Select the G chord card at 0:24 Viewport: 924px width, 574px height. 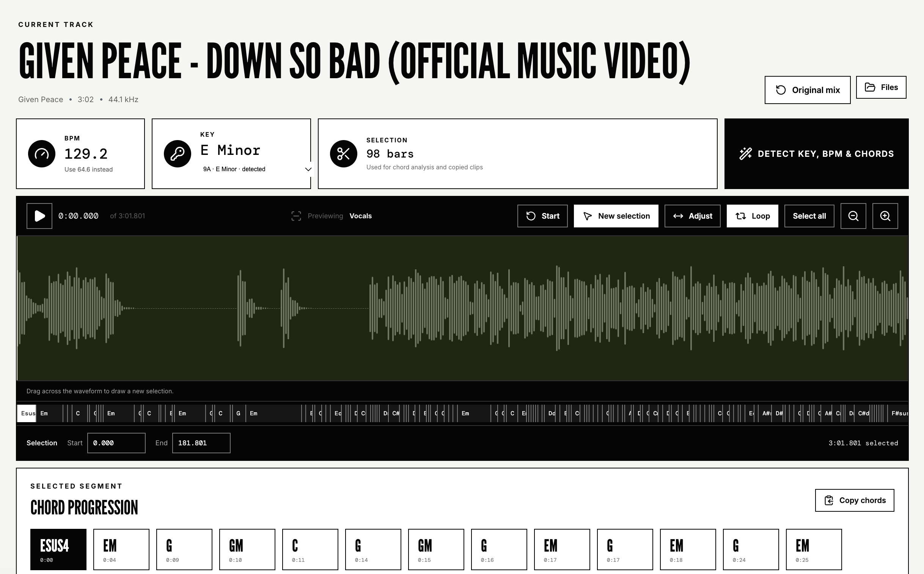tap(751, 549)
